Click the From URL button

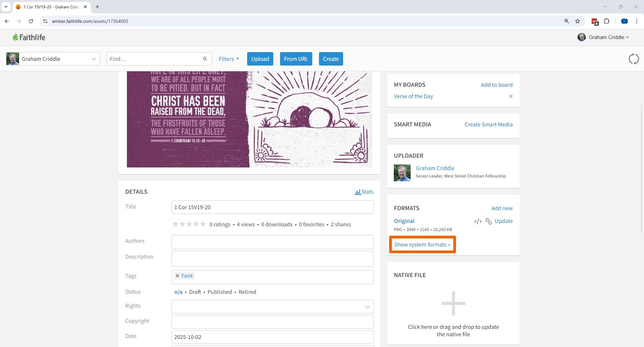pyautogui.click(x=296, y=59)
